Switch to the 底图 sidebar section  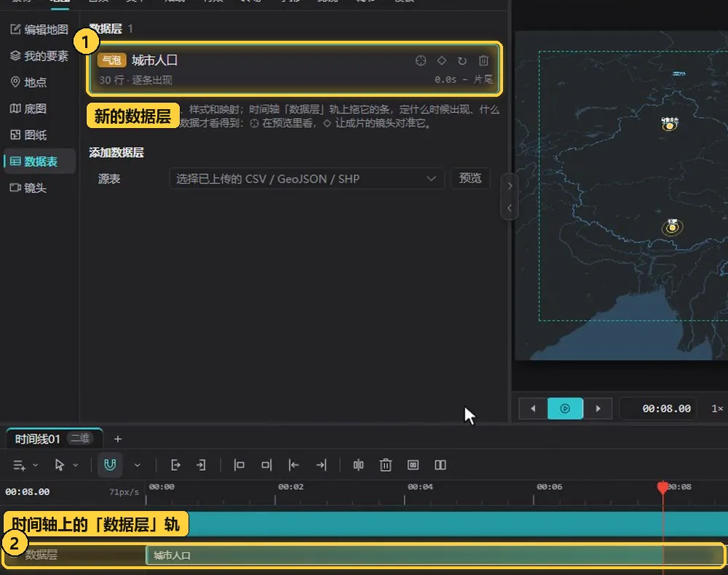click(29, 108)
